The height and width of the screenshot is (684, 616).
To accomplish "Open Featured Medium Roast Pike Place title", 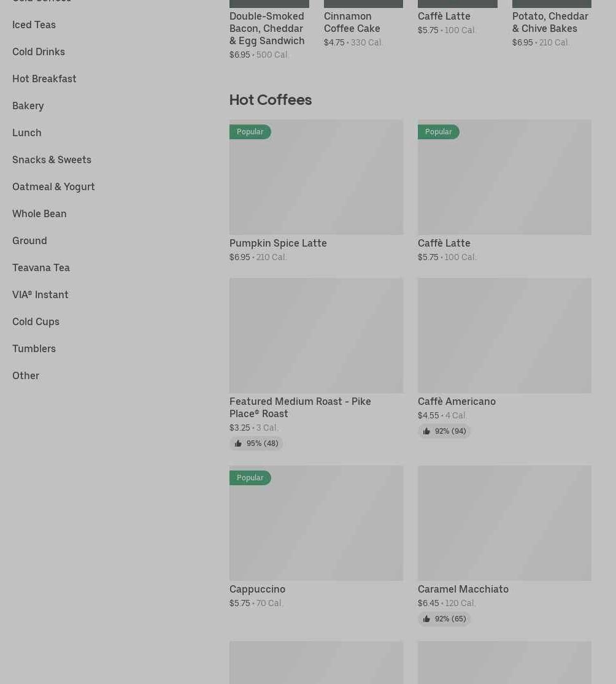I will pos(300,407).
